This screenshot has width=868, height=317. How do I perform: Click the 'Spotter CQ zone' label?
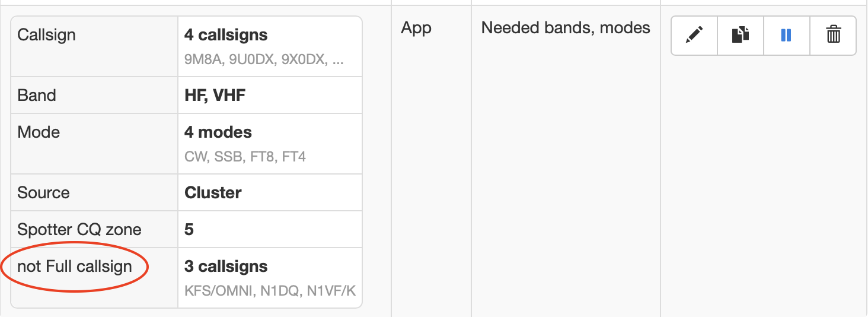tap(79, 230)
